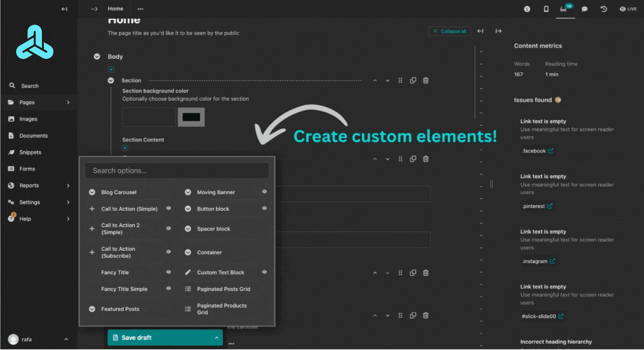Image resolution: width=644 pixels, height=350 pixels.
Task: Toggle preview eye for Custom Text Block
Action: pyautogui.click(x=264, y=272)
